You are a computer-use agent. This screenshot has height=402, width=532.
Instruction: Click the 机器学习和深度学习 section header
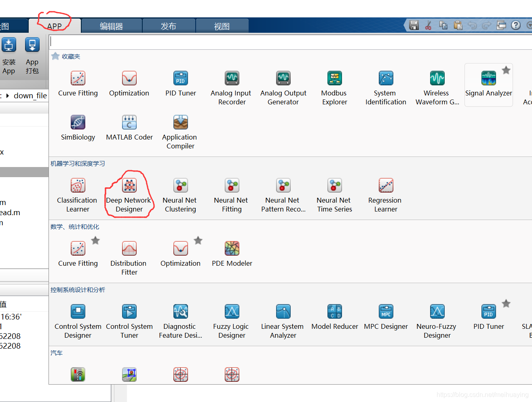[x=78, y=163]
